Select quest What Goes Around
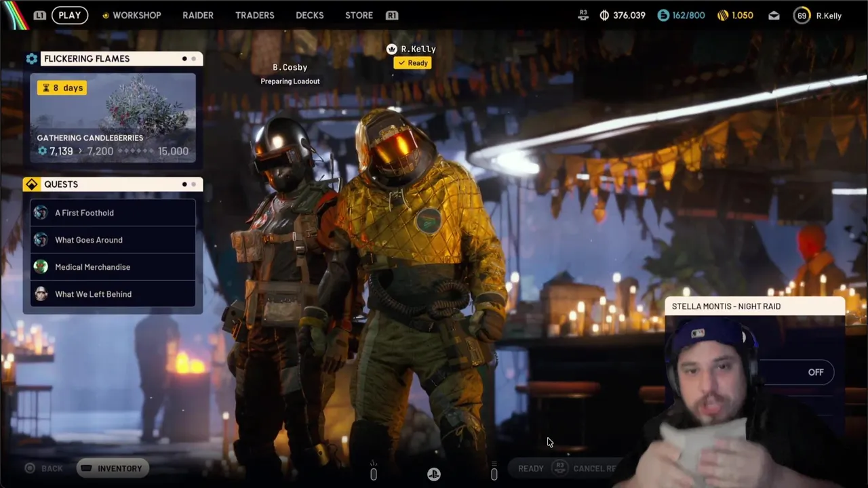 pos(113,240)
